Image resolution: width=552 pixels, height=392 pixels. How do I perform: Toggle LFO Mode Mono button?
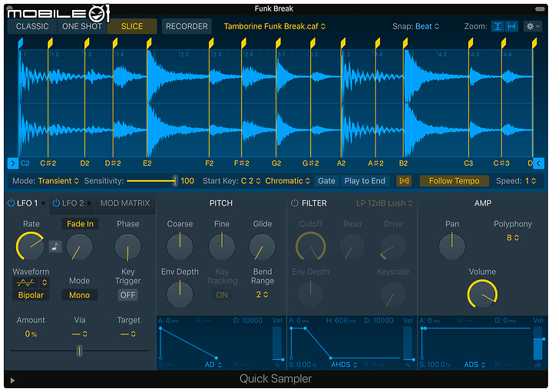point(80,295)
